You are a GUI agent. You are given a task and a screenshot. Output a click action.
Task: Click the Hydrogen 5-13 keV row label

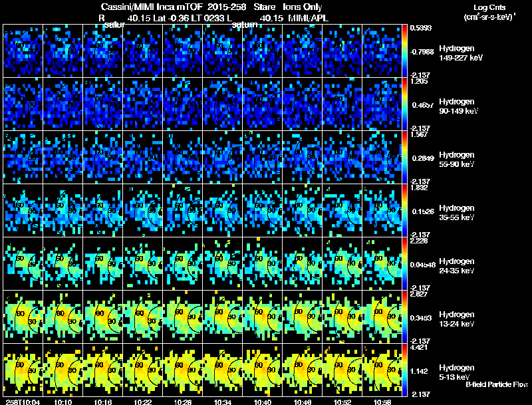pos(457,372)
